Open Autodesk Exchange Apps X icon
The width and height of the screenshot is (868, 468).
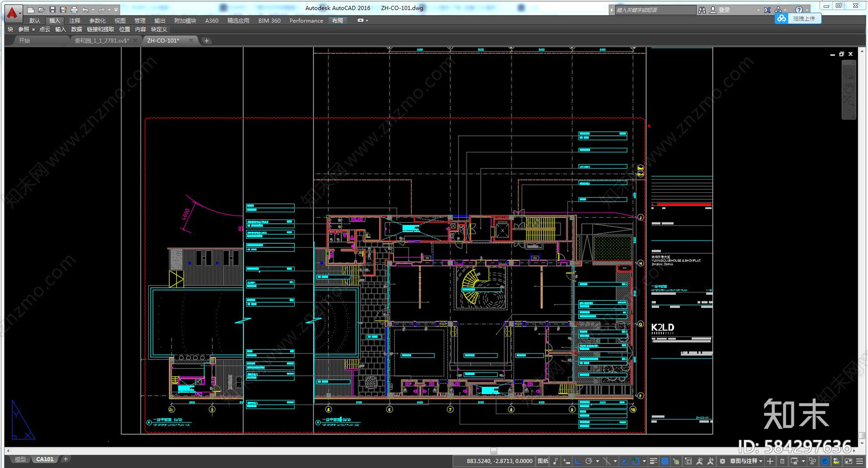pyautogui.click(x=767, y=10)
